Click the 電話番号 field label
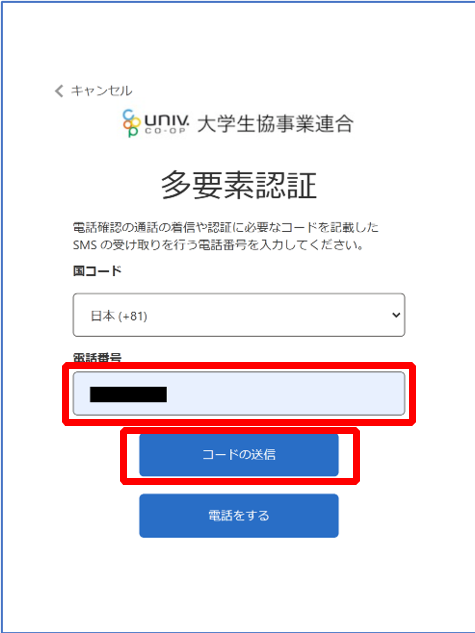 click(97, 358)
